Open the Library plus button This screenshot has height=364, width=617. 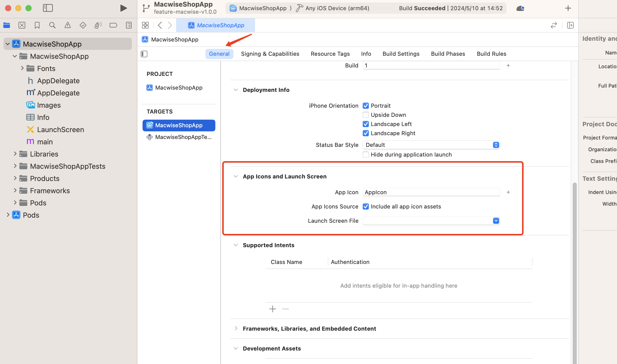click(x=568, y=8)
